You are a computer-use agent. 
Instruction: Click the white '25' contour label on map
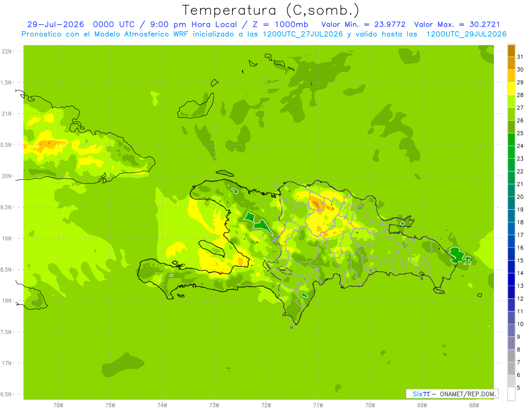pos(467,262)
